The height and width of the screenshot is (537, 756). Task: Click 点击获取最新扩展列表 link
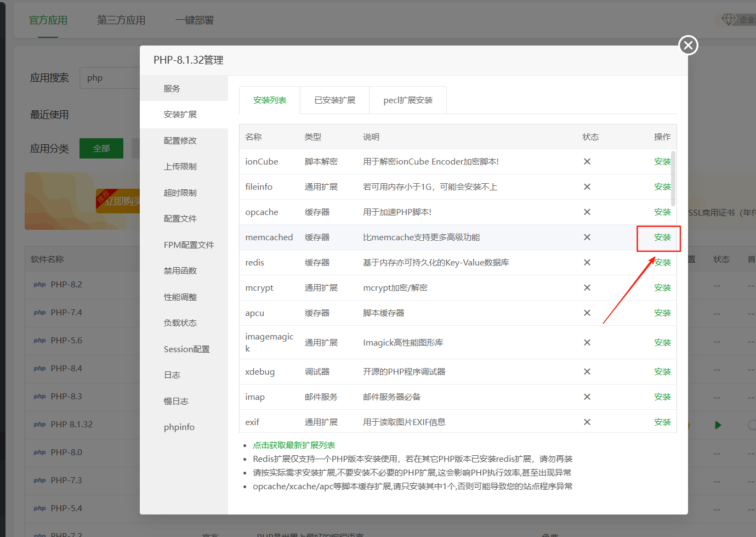[x=294, y=445]
